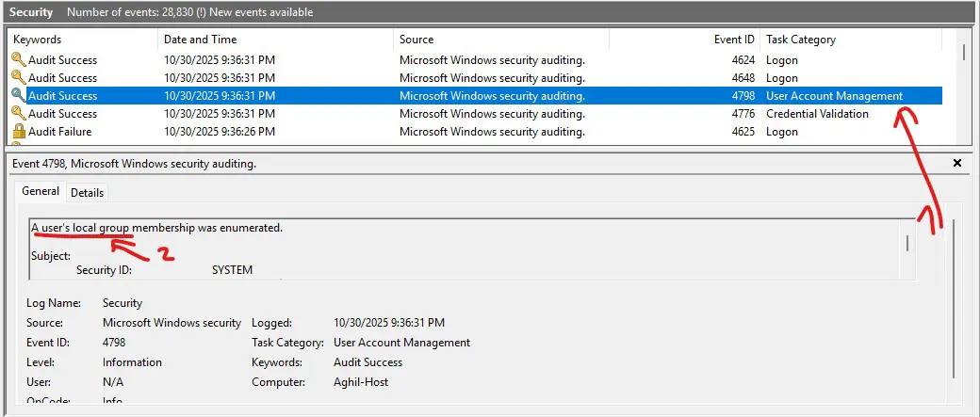The height and width of the screenshot is (417, 980).
Task: Click the padlock icon for Audit Failure event
Action: (19, 132)
